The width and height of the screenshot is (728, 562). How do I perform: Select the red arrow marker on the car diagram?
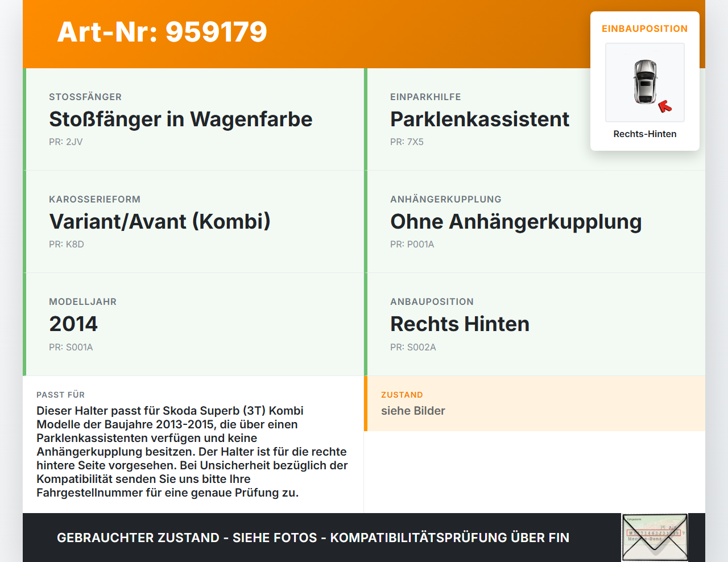tap(665, 105)
